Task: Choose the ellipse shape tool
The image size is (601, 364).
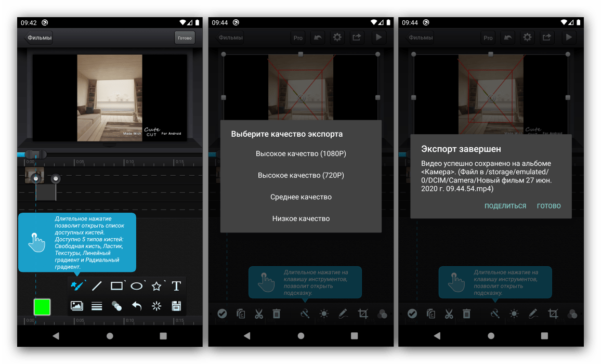Action: point(137,285)
